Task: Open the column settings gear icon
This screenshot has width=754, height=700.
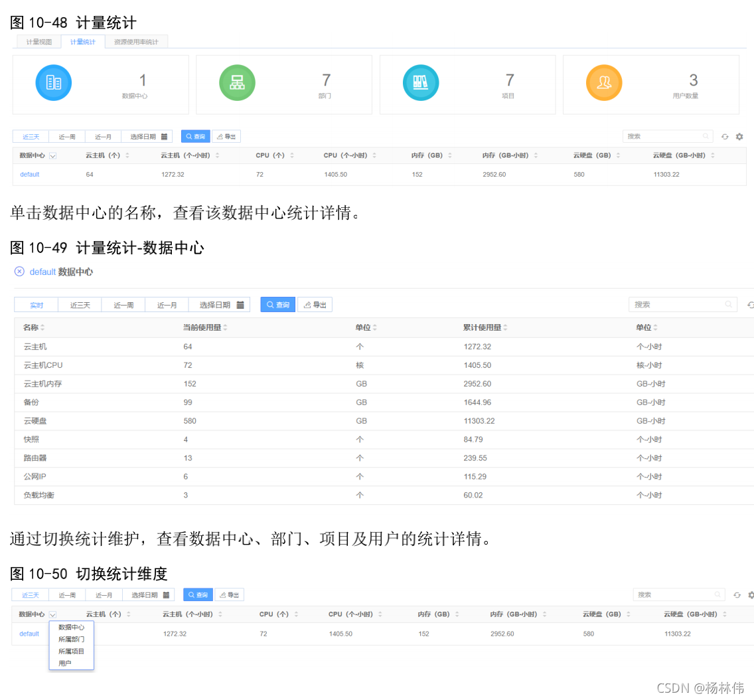Action: [739, 136]
